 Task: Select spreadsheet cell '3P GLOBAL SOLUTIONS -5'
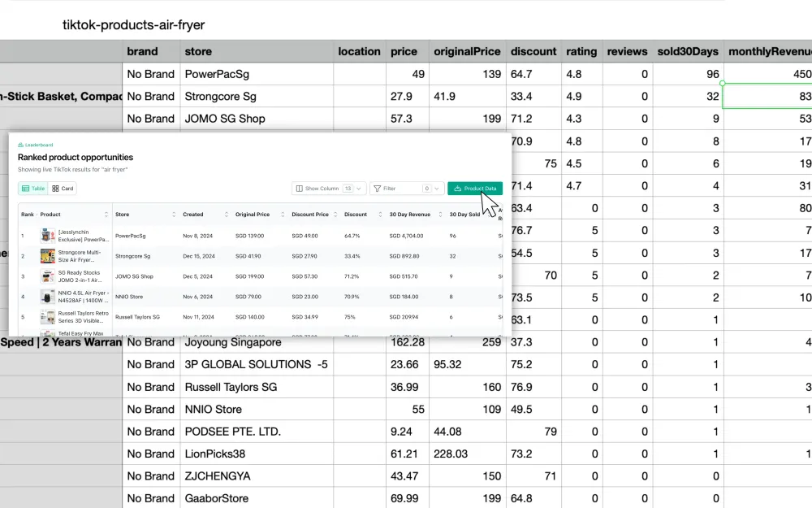pyautogui.click(x=257, y=364)
